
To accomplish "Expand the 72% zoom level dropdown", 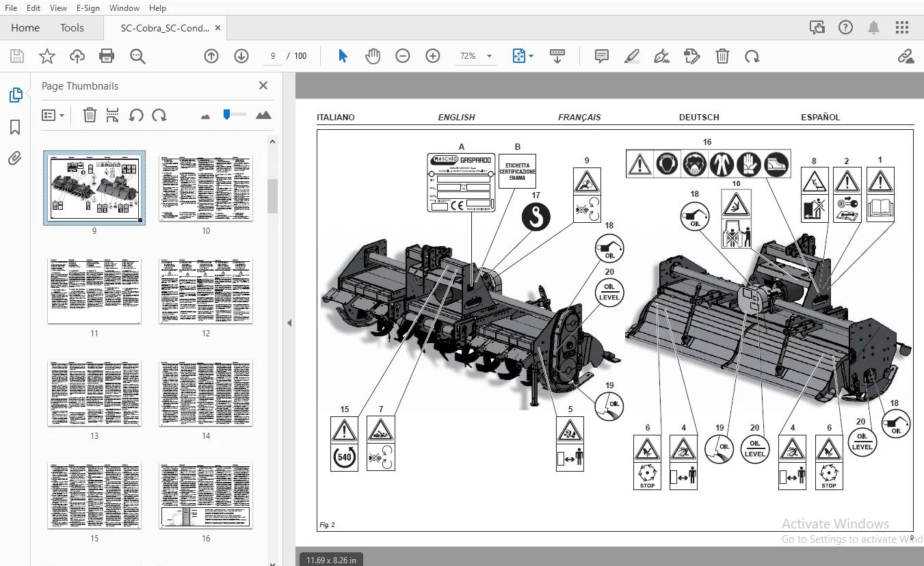I will tap(489, 56).
